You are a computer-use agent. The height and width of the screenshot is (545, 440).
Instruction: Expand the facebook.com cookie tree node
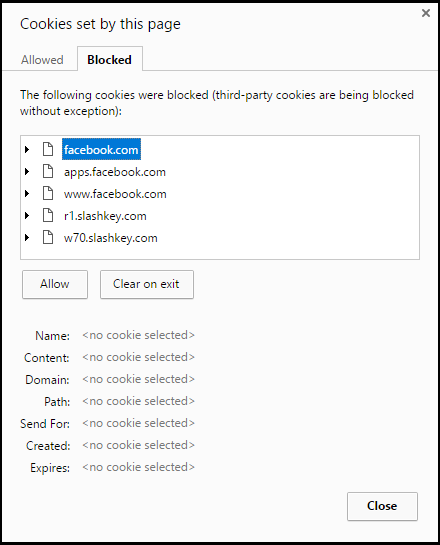[27, 149]
